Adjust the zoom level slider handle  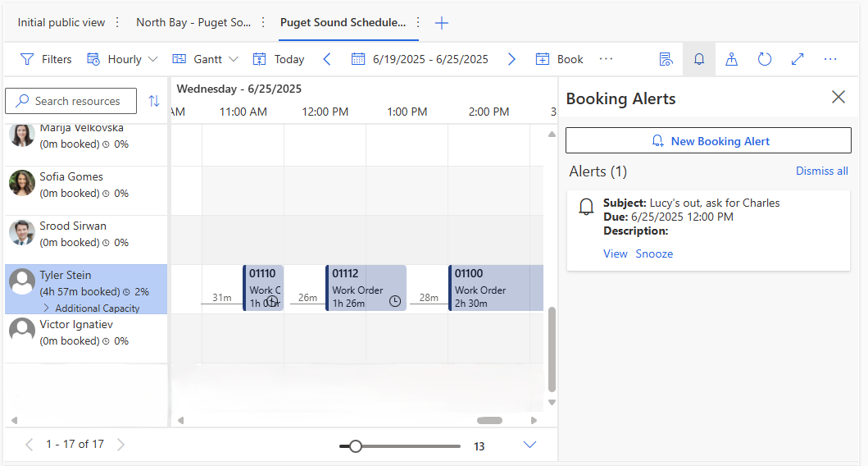356,446
